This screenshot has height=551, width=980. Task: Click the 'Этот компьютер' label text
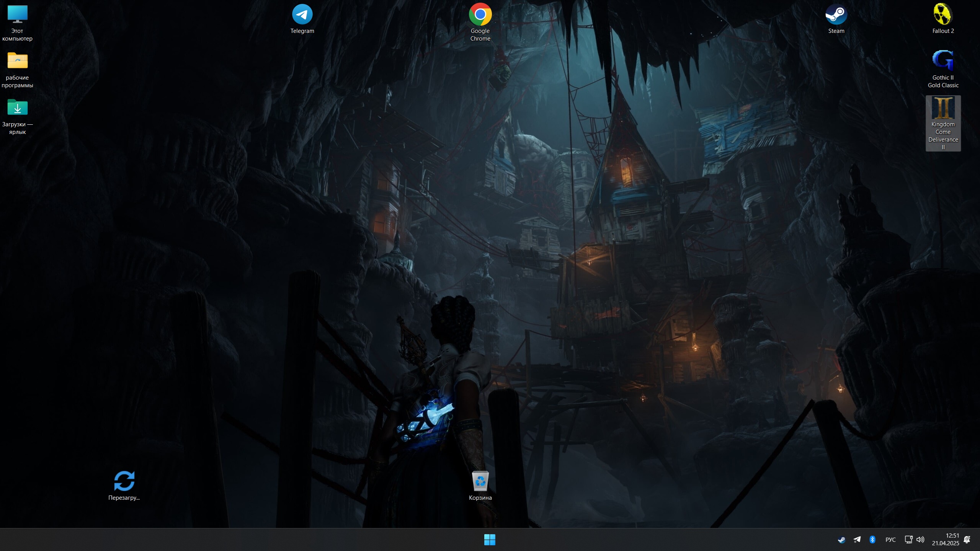coord(17,35)
